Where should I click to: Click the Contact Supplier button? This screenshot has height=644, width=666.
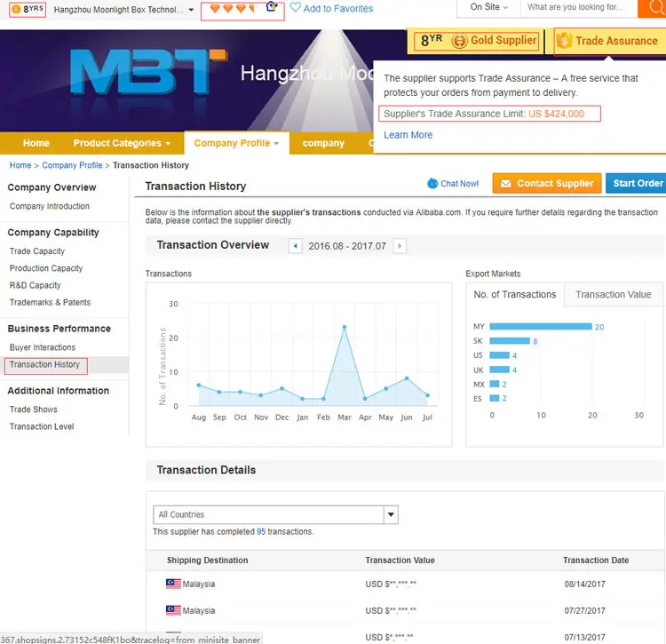(x=546, y=184)
